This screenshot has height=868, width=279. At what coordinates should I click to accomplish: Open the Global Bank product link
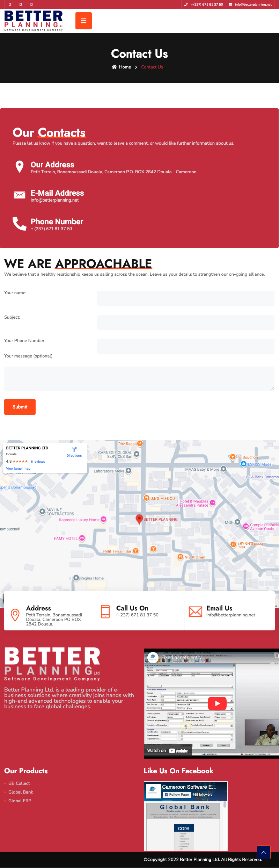click(21, 792)
